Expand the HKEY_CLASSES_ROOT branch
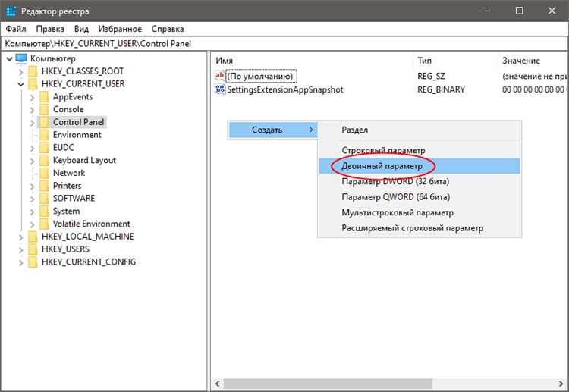569x392 pixels. (20, 72)
